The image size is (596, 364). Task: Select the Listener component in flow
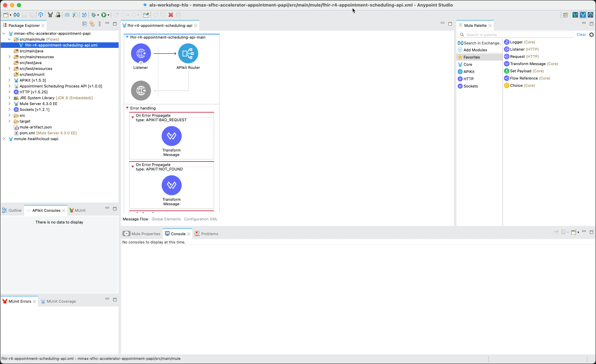[141, 53]
